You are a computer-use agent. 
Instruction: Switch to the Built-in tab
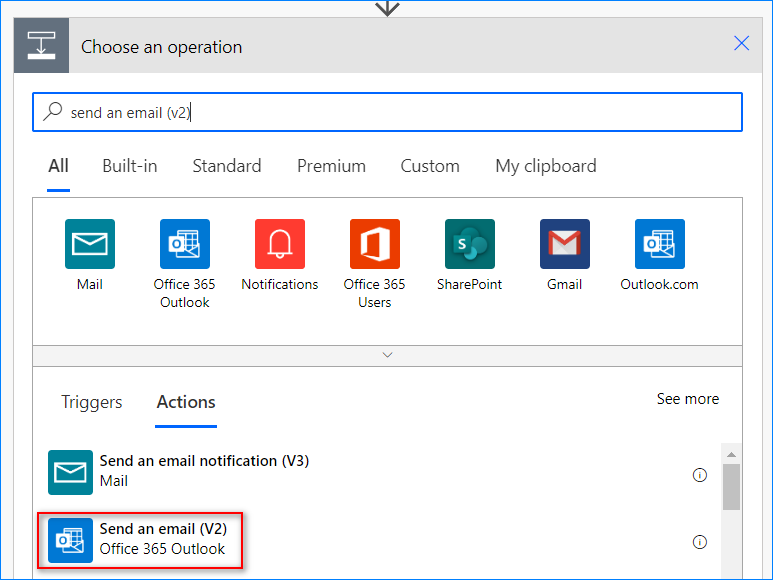(130, 166)
